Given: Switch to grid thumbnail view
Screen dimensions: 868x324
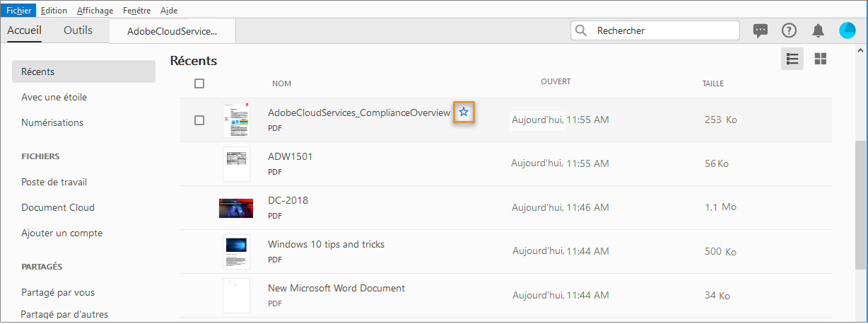Looking at the screenshot, I should [x=821, y=59].
